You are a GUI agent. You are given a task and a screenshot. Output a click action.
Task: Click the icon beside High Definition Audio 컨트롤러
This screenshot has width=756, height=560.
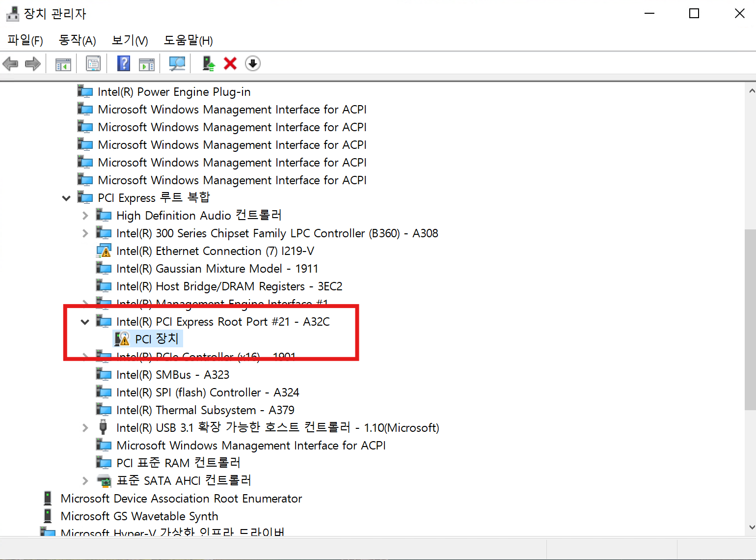point(104,215)
